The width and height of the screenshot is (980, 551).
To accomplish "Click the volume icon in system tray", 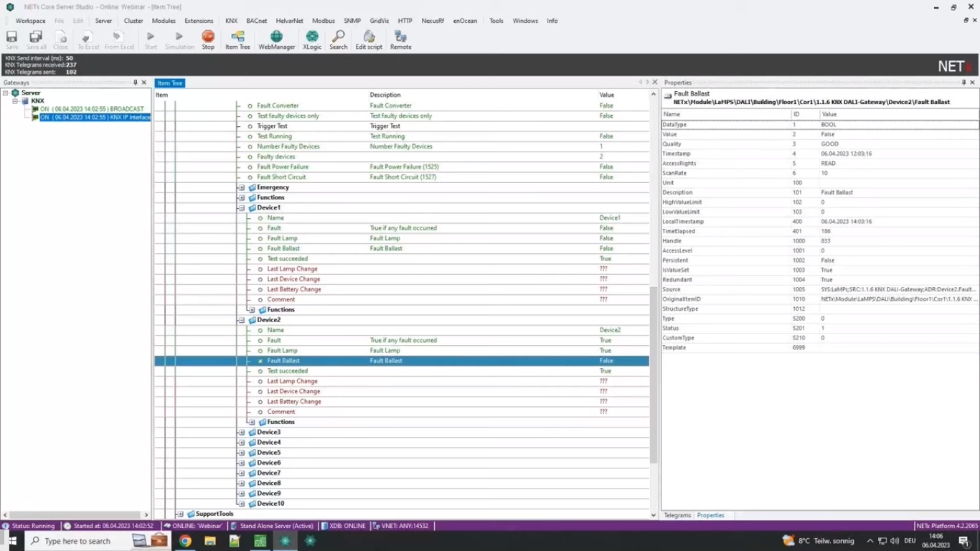I will [x=894, y=541].
